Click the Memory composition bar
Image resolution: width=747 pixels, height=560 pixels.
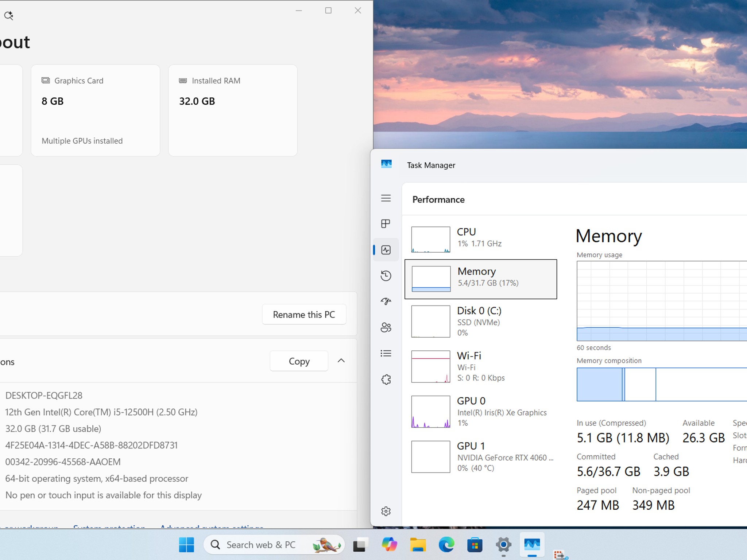[662, 384]
